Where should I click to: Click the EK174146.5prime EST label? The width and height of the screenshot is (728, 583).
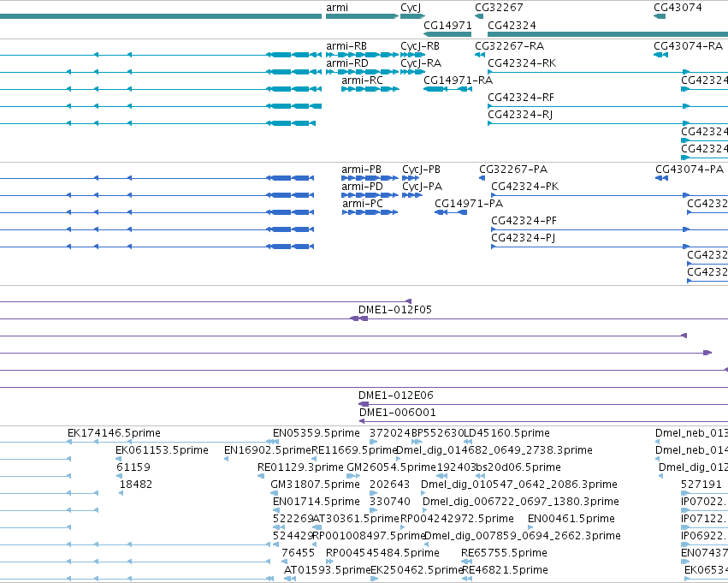pos(115,433)
